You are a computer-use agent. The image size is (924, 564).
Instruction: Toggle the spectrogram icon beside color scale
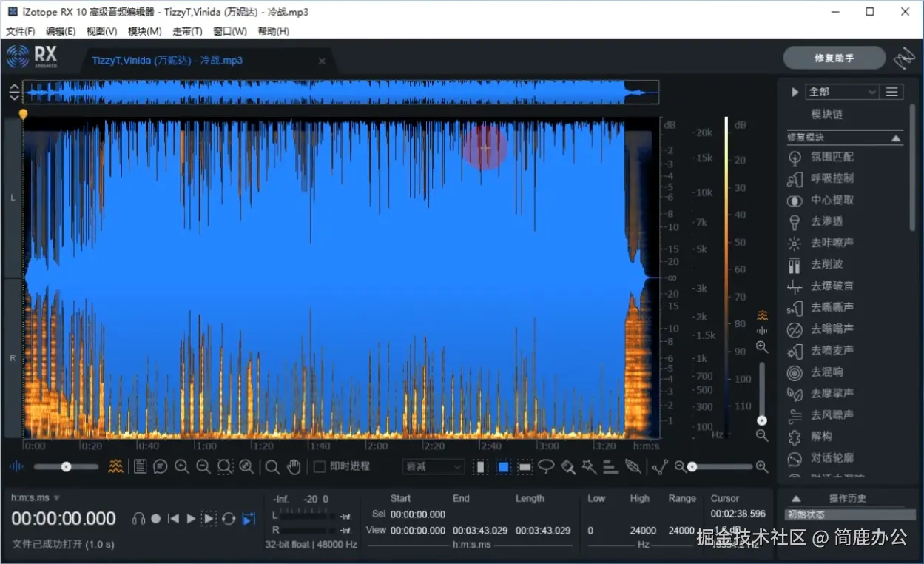[762, 315]
